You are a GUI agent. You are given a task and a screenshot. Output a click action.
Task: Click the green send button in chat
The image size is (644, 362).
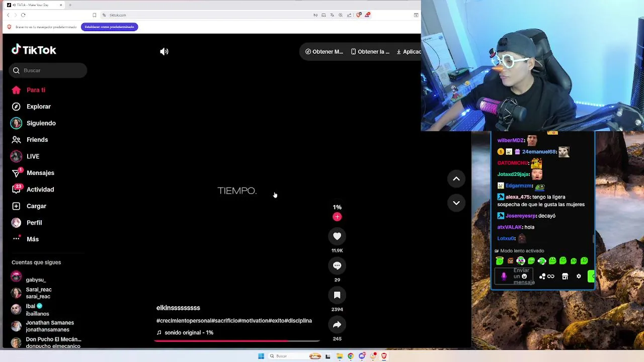click(x=591, y=276)
